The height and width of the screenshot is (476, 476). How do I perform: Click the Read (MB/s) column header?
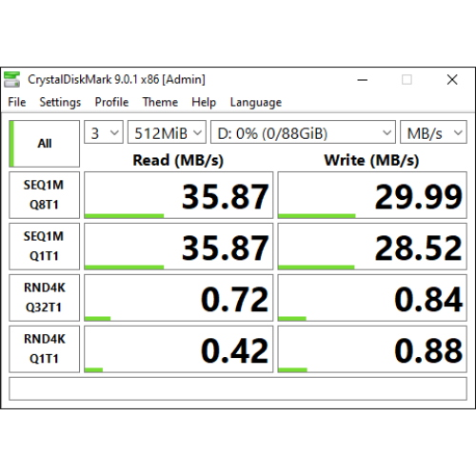tap(178, 160)
